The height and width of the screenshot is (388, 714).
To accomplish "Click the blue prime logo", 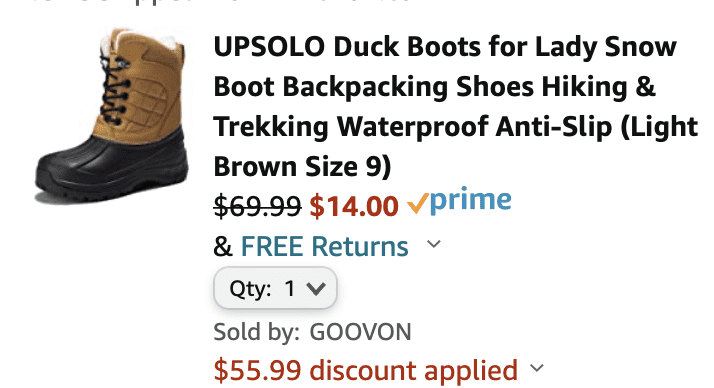I will (x=470, y=200).
